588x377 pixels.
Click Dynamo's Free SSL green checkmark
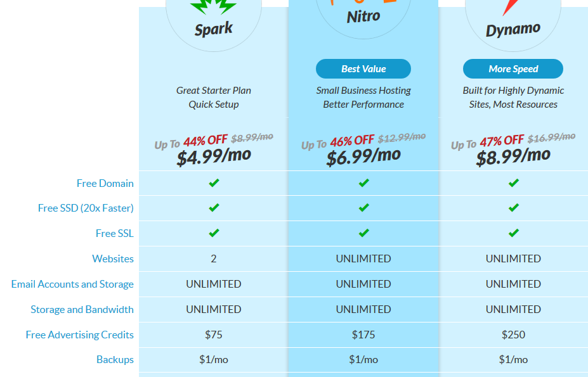coord(513,233)
